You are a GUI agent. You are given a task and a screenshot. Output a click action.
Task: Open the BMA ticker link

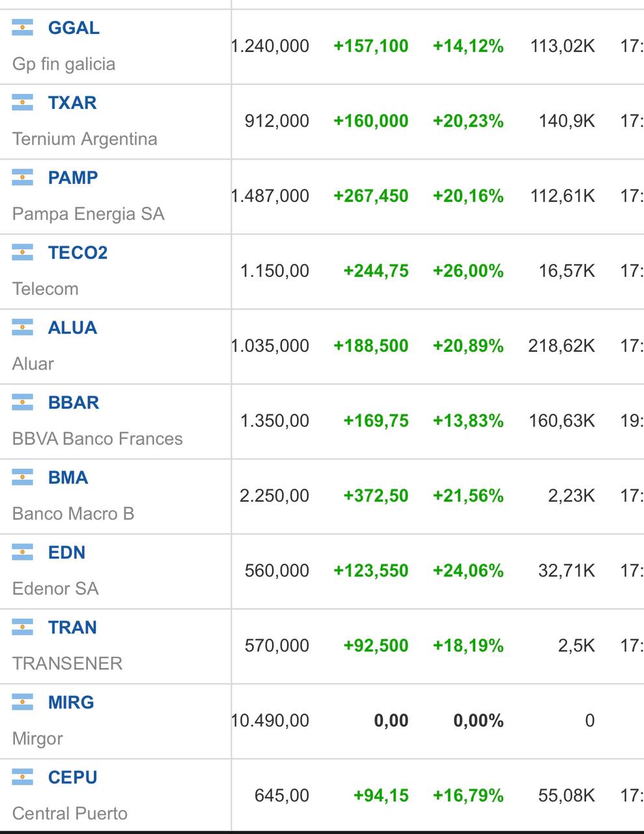tap(68, 478)
